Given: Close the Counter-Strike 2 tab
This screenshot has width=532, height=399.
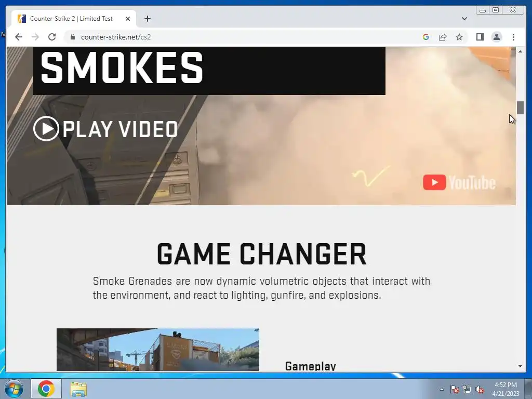Looking at the screenshot, I should pos(128,19).
